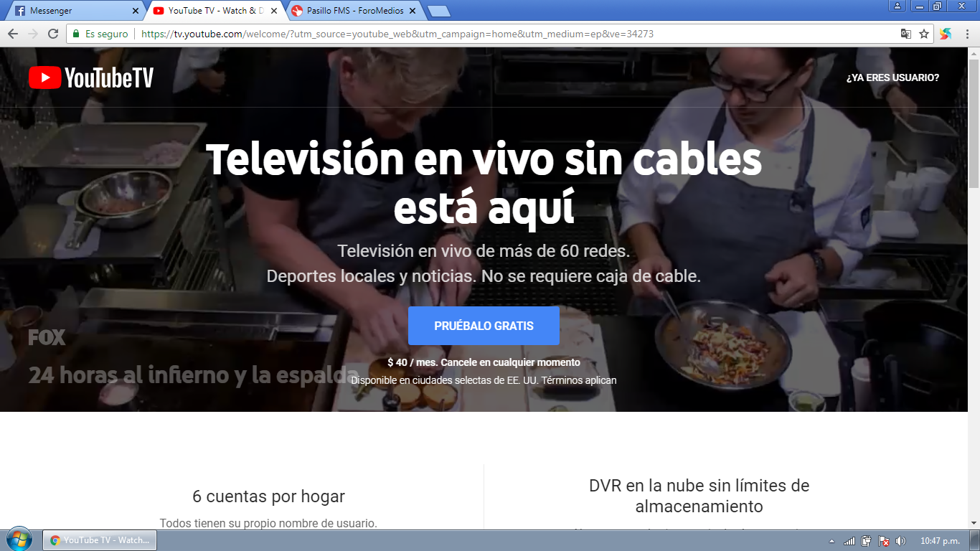The height and width of the screenshot is (551, 980).
Task: Open the Google Translate icon in address bar
Action: tap(906, 34)
